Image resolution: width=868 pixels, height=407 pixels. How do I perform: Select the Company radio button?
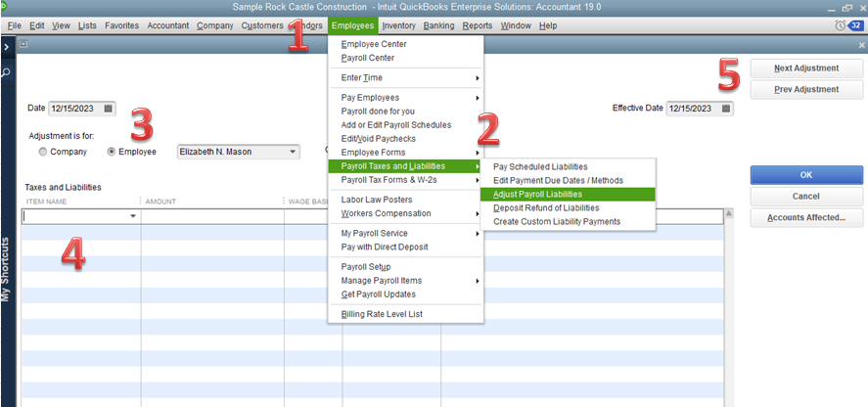coord(43,152)
